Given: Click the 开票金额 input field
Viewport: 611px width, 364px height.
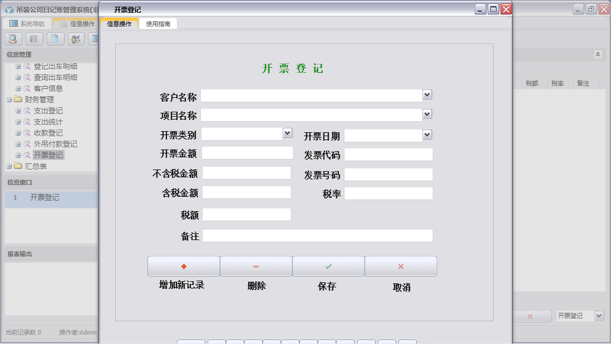Looking at the screenshot, I should (247, 152).
